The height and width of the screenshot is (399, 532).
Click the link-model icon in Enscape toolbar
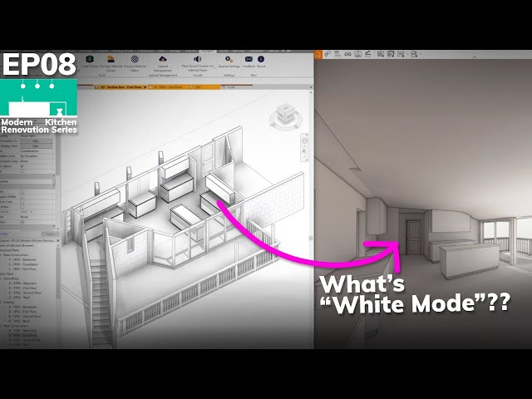click(328, 54)
